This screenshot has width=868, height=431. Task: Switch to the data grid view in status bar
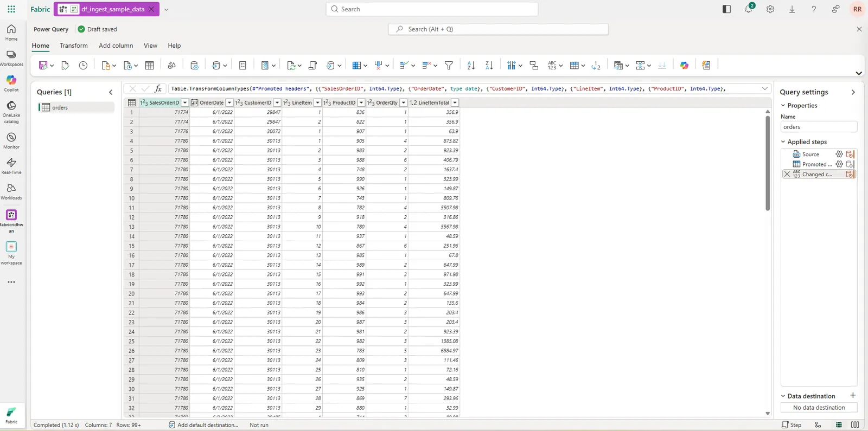click(839, 425)
